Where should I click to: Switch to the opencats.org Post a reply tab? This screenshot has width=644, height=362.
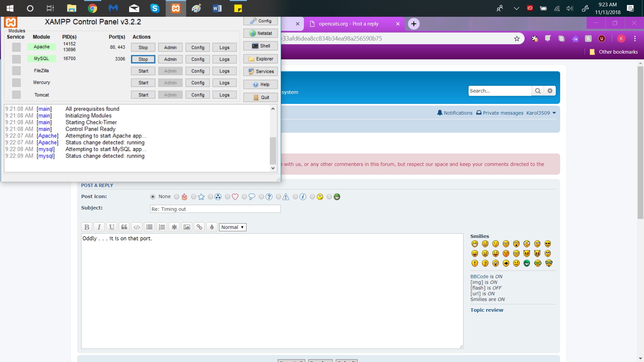pyautogui.click(x=354, y=24)
